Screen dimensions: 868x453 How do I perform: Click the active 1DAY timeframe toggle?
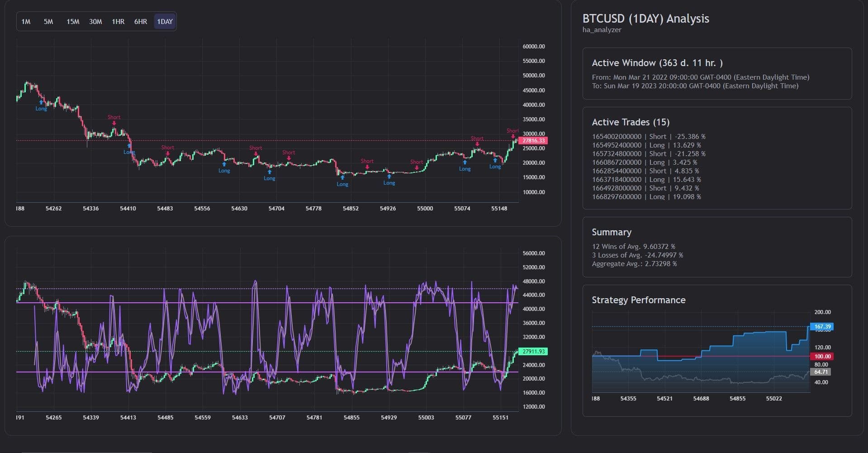(165, 22)
